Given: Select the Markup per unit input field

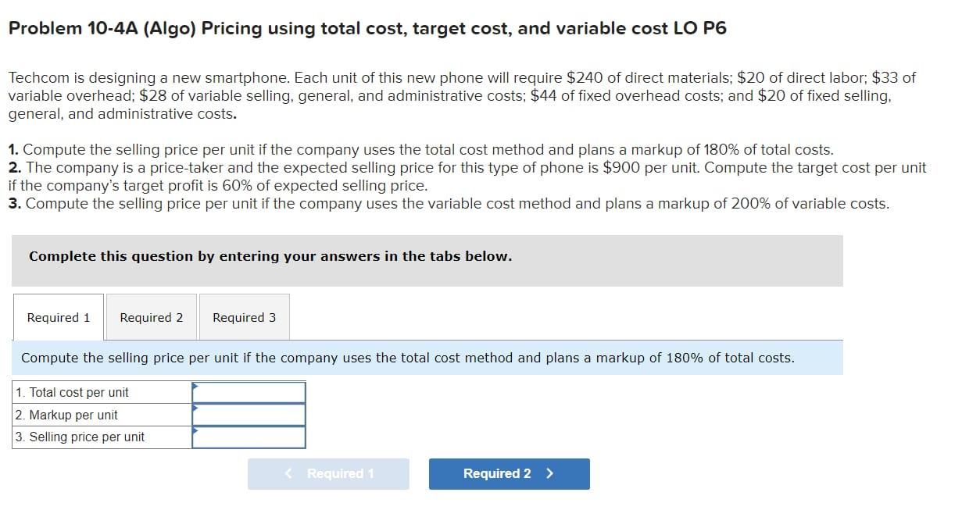Looking at the screenshot, I should [x=250, y=415].
